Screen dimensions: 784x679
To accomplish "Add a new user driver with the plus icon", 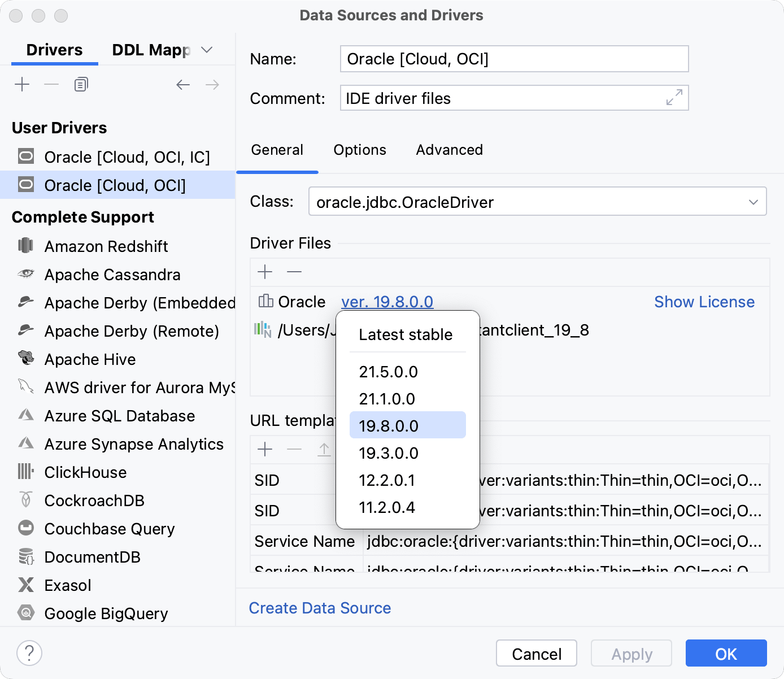I will [x=22, y=84].
